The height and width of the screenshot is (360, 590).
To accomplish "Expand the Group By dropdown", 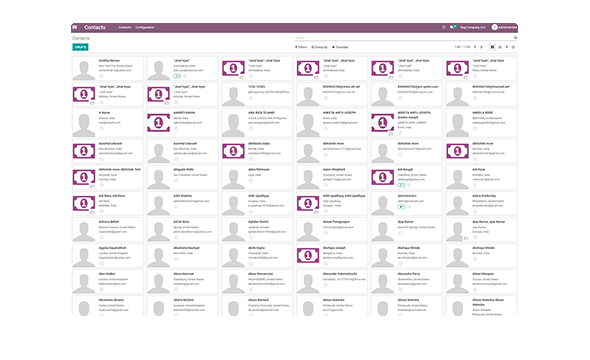I will (319, 47).
